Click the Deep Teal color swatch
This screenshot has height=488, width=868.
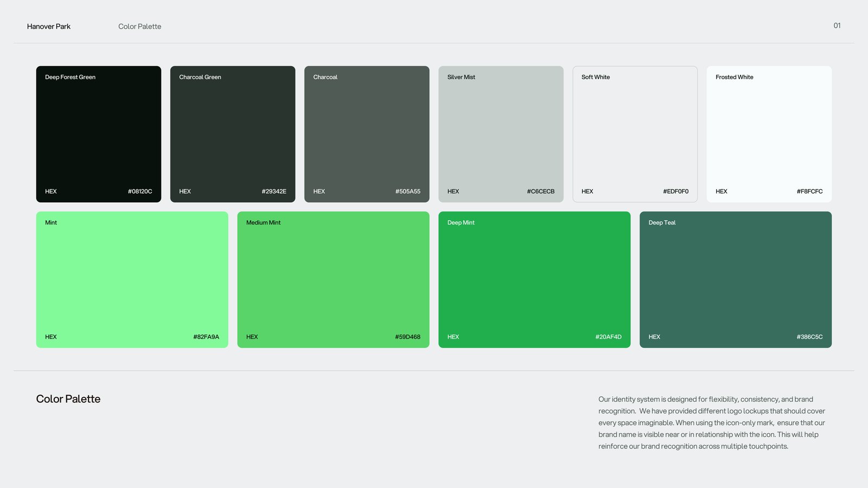coord(736,280)
